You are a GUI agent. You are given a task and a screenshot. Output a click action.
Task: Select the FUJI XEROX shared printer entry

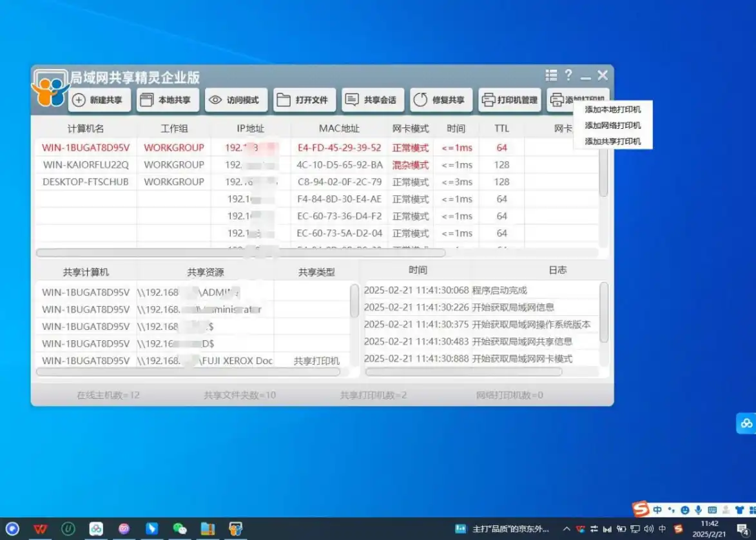[x=237, y=361]
